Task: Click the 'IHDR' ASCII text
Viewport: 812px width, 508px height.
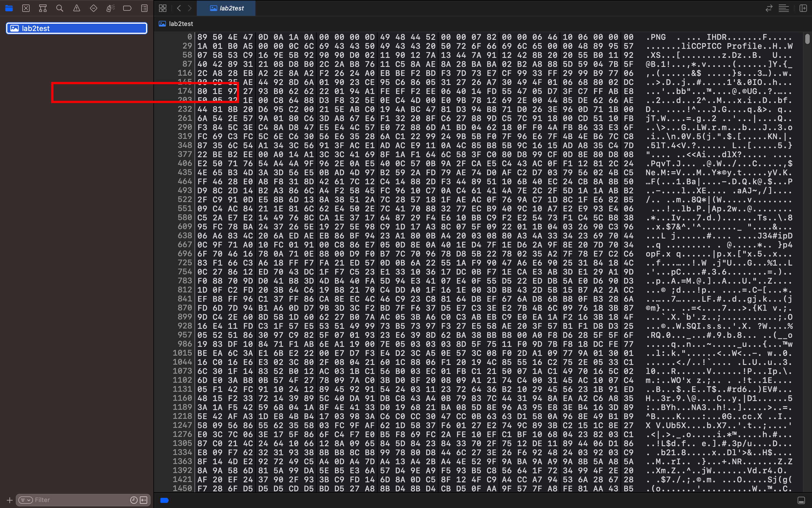Action: pyautogui.click(x=717, y=37)
